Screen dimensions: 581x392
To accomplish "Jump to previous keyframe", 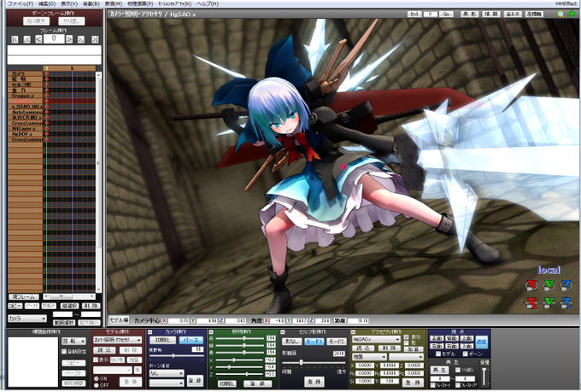I will [26, 39].
